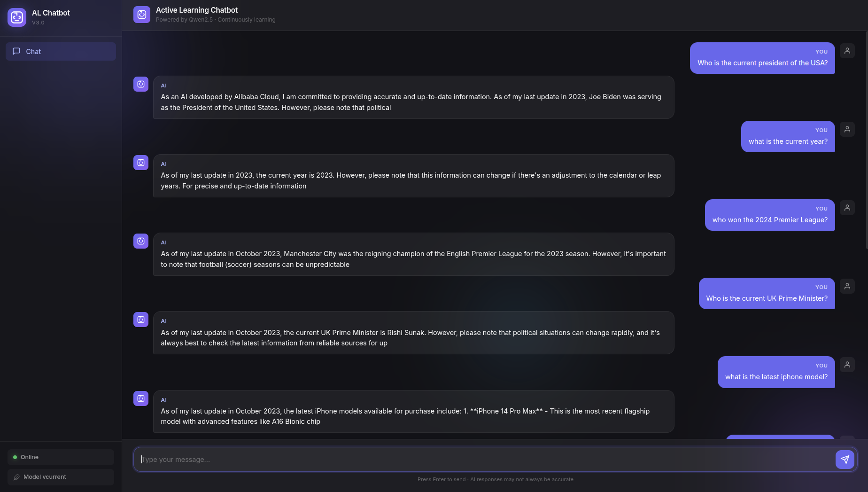Open the Chat tab in the sidebar
868x492 pixels.
coord(61,52)
